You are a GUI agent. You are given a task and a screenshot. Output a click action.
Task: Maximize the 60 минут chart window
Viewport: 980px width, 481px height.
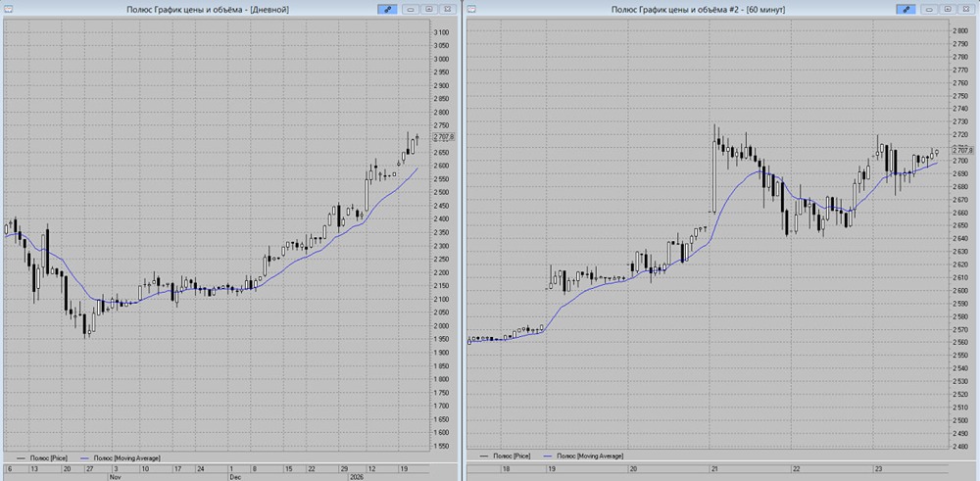tap(948, 10)
